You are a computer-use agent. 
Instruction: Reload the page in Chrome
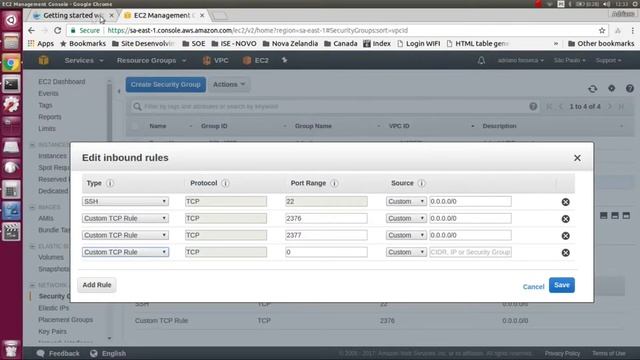58,31
